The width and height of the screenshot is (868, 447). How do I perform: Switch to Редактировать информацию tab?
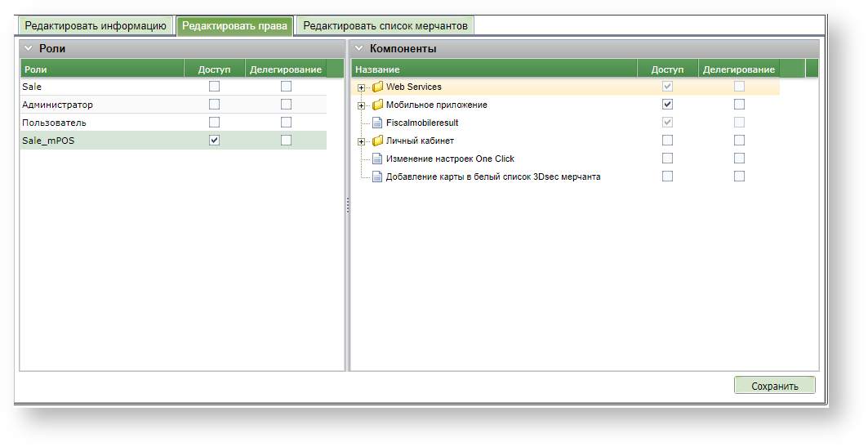(x=96, y=26)
